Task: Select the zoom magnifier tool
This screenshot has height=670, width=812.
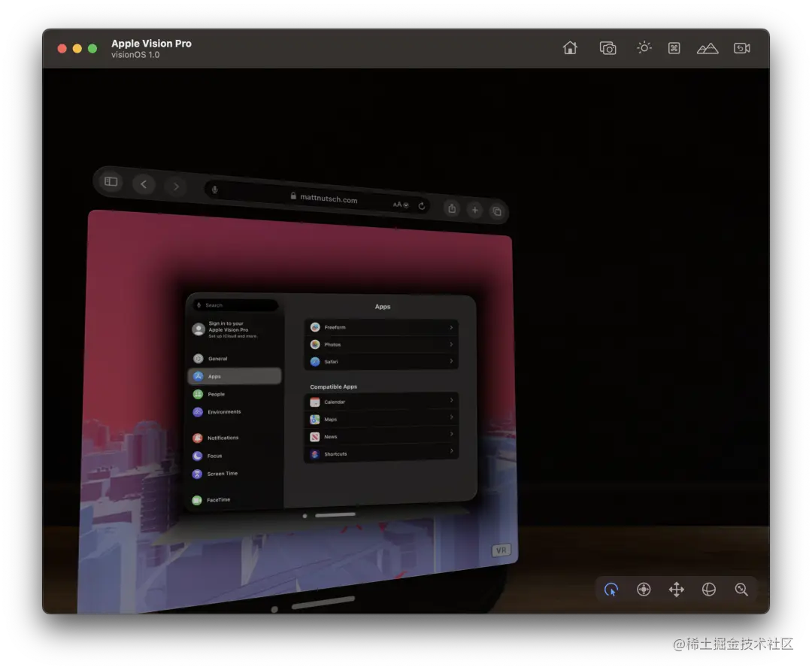Action: (741, 590)
